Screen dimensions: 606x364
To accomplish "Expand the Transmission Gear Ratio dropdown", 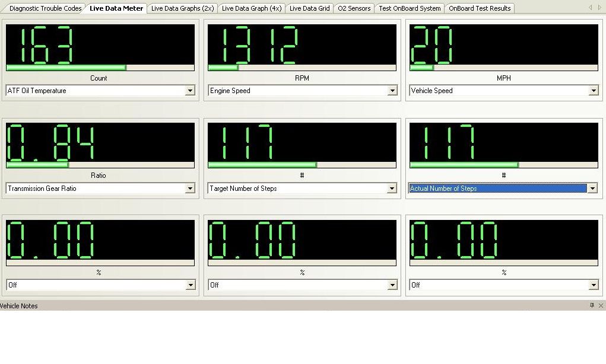I will point(190,189).
